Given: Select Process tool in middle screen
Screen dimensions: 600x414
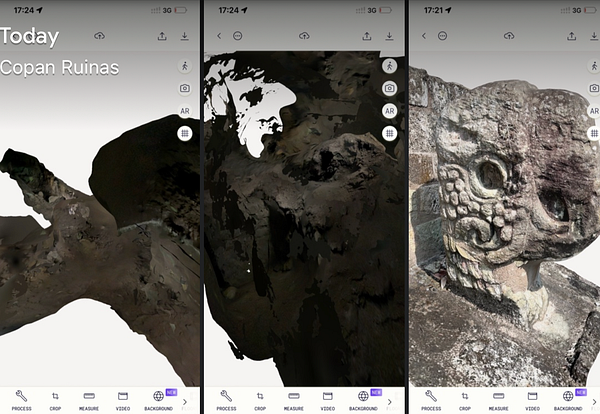Looking at the screenshot, I should (226, 401).
